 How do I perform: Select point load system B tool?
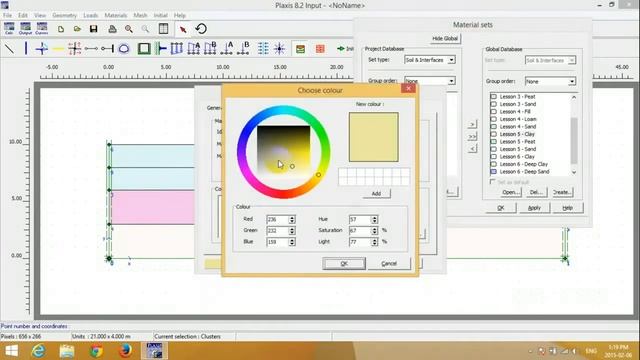[243, 49]
